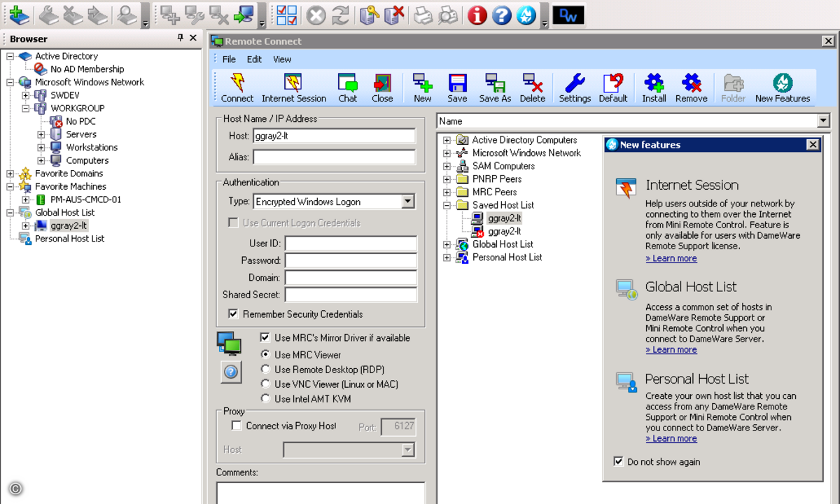Open Chat from Remote Connect toolbar
840x504 pixels.
[x=348, y=88]
